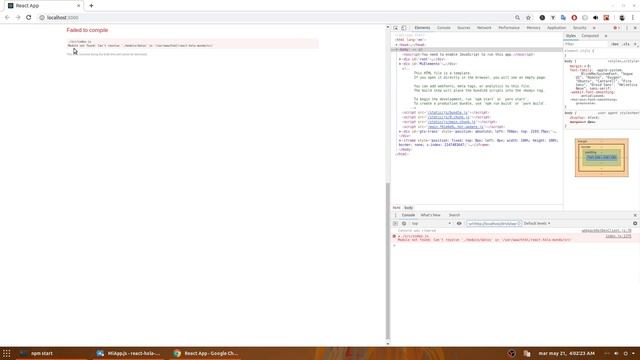Open the clock showing mar may 21
The height and width of the screenshot is (360, 640).
(x=567, y=353)
